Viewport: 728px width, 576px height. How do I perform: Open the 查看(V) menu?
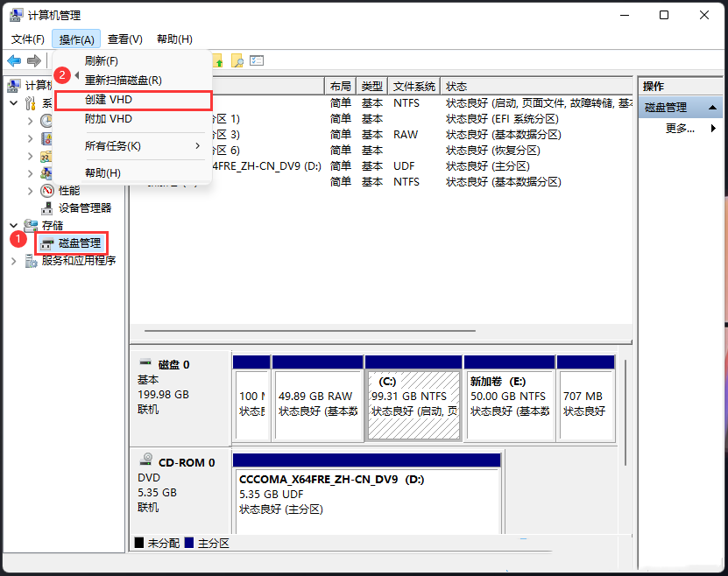124,39
